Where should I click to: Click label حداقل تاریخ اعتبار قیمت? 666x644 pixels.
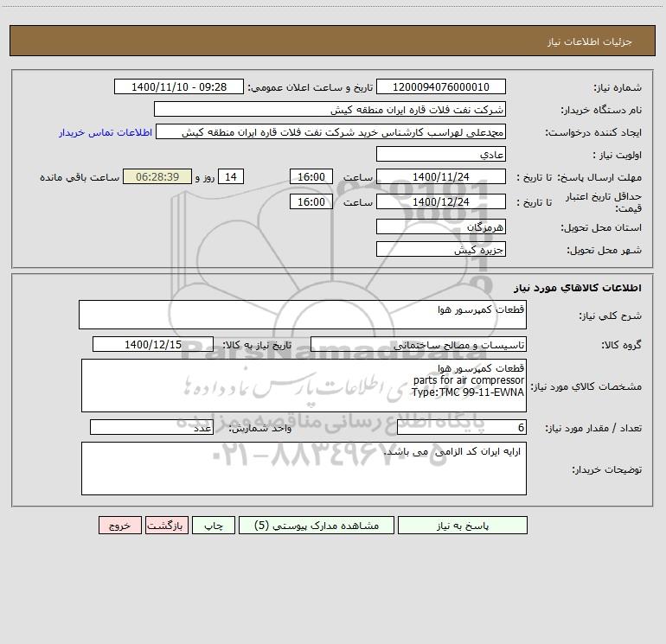click(x=603, y=202)
